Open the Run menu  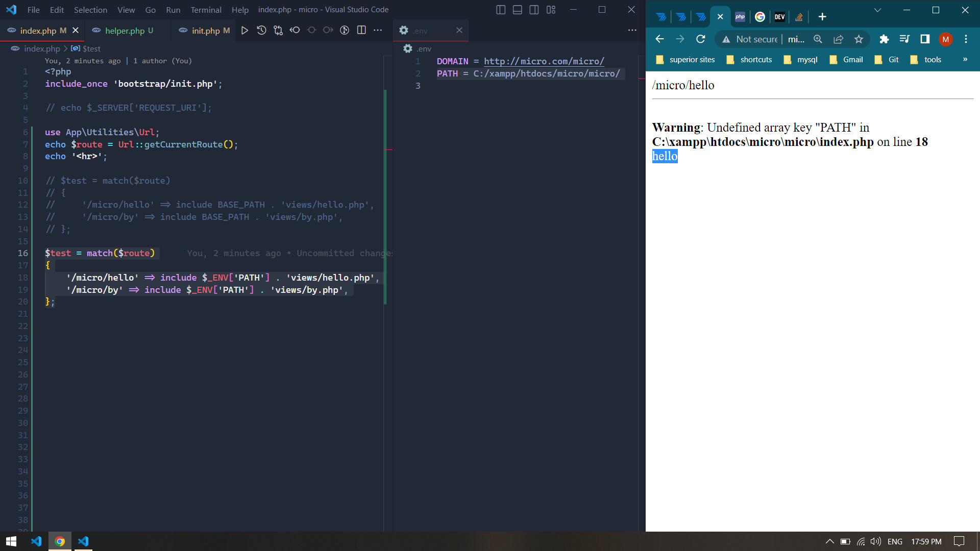[173, 10]
